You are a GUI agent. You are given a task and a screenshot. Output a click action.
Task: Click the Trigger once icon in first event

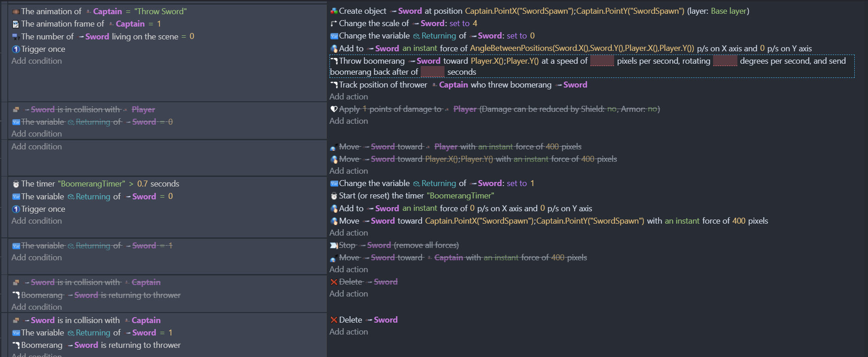(16, 49)
